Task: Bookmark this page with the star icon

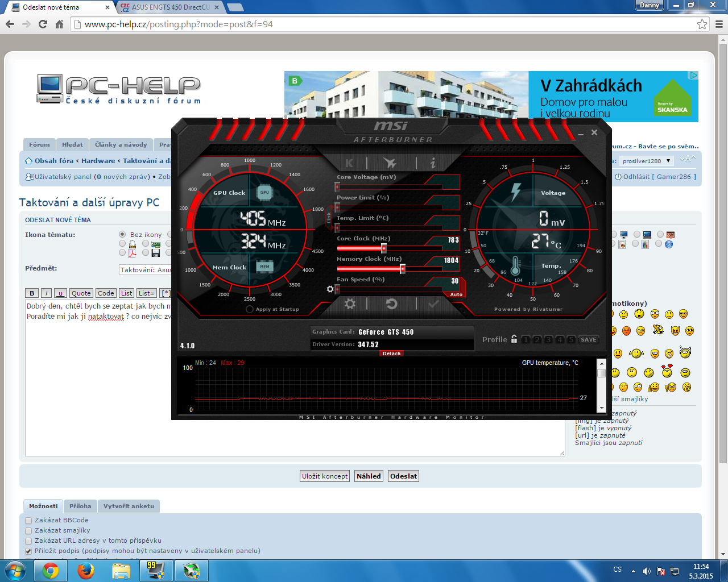Action: (x=702, y=24)
